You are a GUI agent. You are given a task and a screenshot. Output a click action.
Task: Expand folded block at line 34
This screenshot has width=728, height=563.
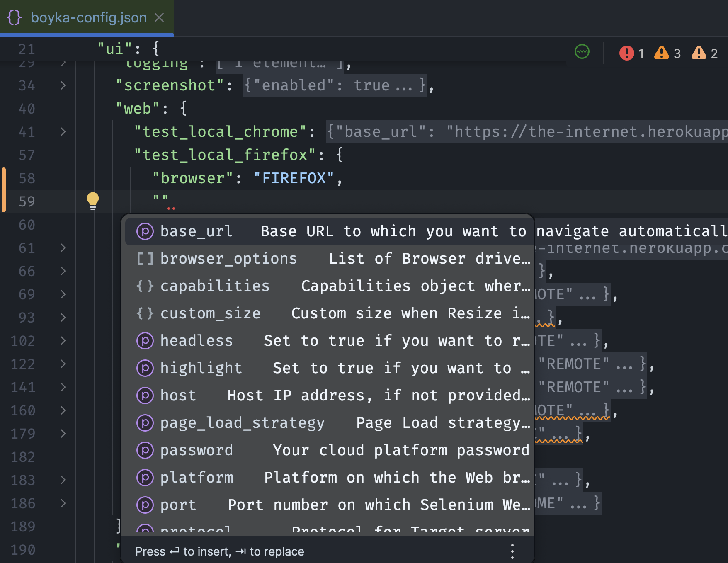63,85
